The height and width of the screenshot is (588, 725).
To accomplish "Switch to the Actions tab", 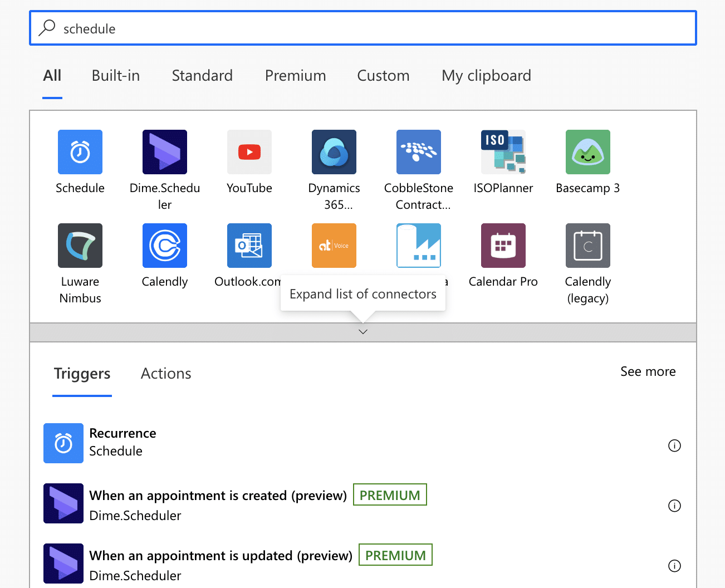I will coord(166,374).
